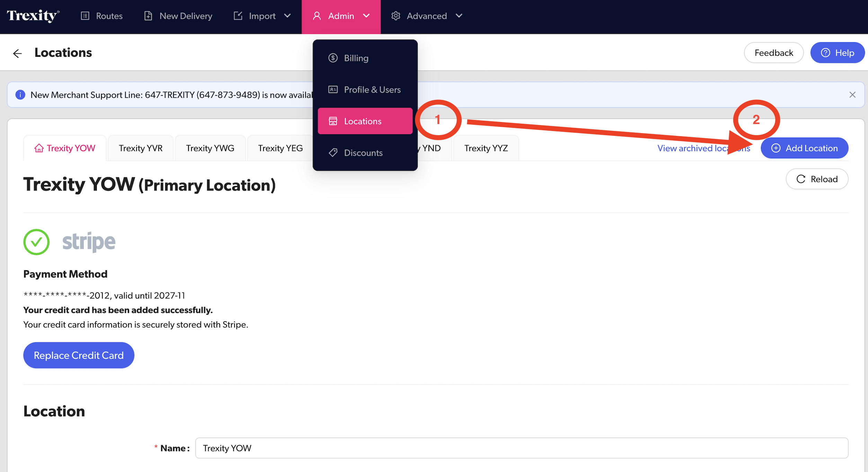This screenshot has height=472, width=868.
Task: Click the Name input field
Action: tap(522, 448)
